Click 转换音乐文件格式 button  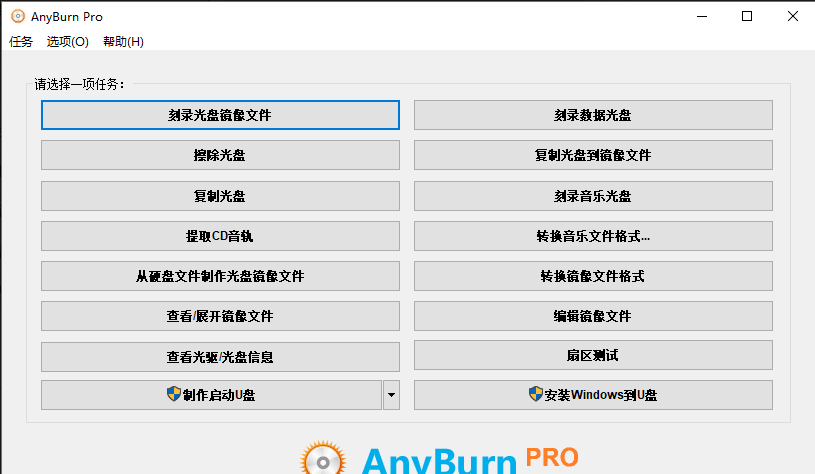(x=593, y=236)
